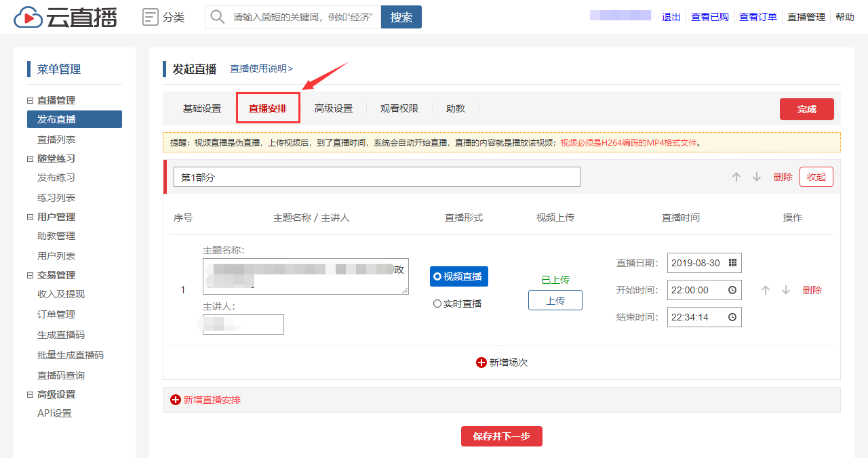Click the 第1部分 section name field
The image size is (868, 458).
[376, 177]
